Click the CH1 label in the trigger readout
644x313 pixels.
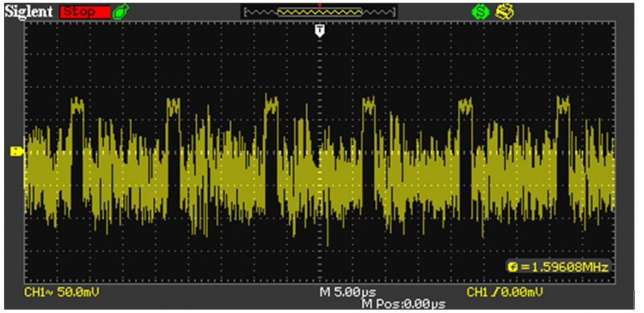(477, 293)
